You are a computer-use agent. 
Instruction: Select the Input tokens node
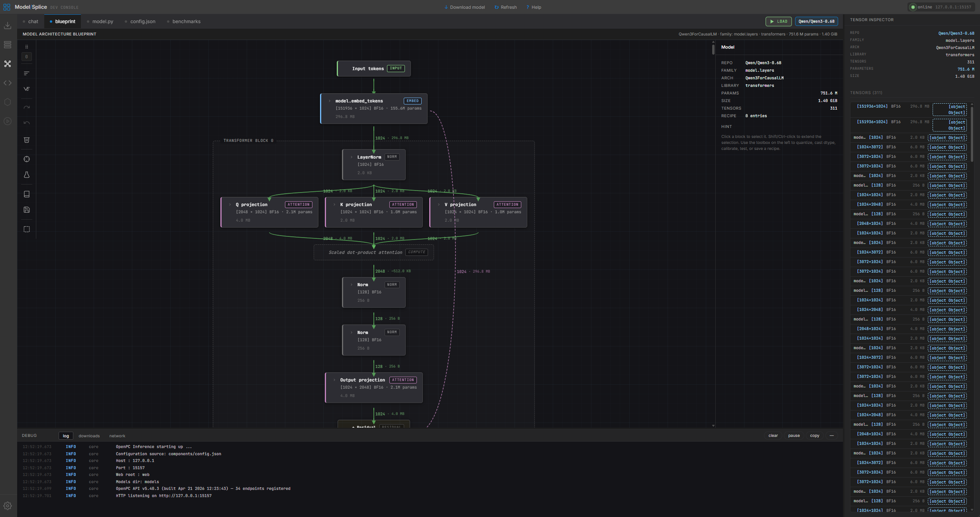coord(374,69)
